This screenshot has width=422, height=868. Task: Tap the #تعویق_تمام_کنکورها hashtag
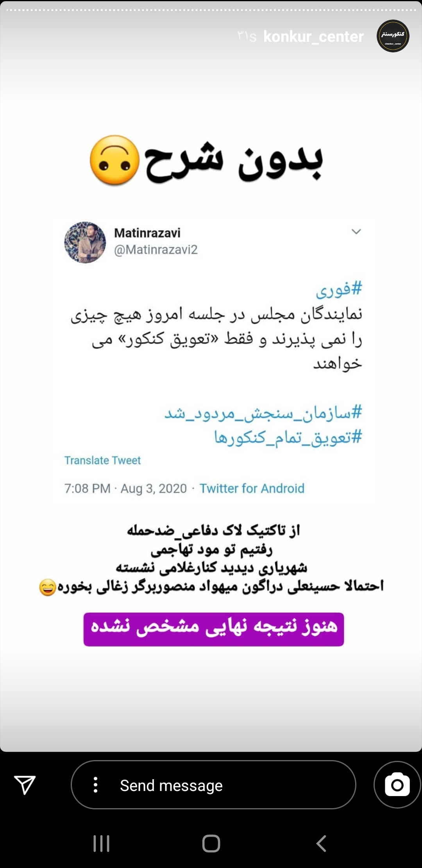point(288,437)
